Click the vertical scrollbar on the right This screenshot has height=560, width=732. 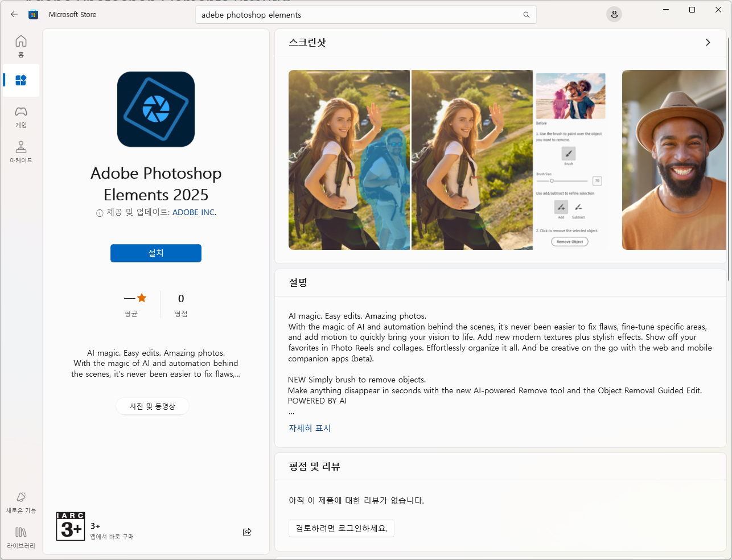tap(729, 159)
